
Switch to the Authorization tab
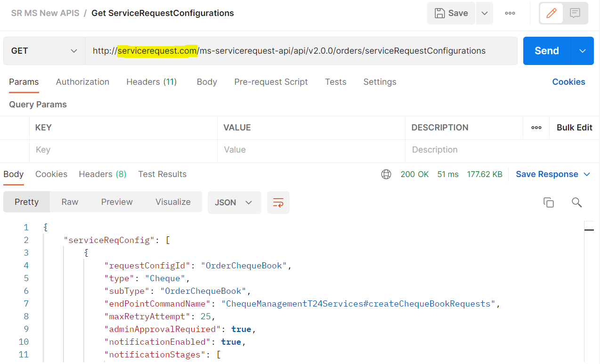[x=82, y=82]
